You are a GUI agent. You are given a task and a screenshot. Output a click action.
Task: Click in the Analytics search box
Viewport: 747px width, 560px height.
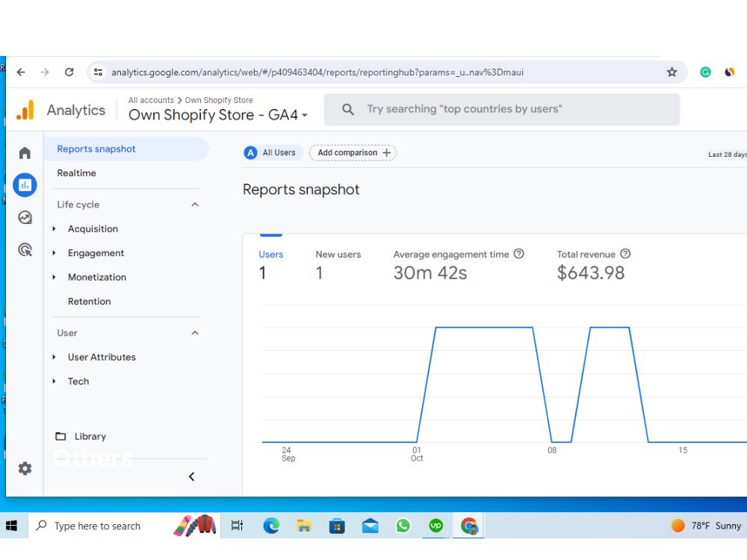coord(502,110)
